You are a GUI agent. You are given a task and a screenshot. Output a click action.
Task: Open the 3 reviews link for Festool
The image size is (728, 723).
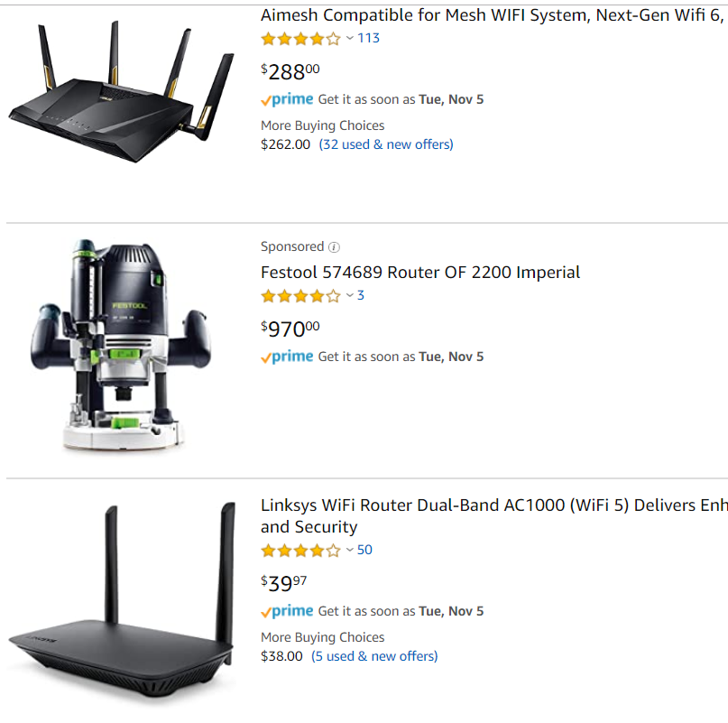tap(360, 295)
